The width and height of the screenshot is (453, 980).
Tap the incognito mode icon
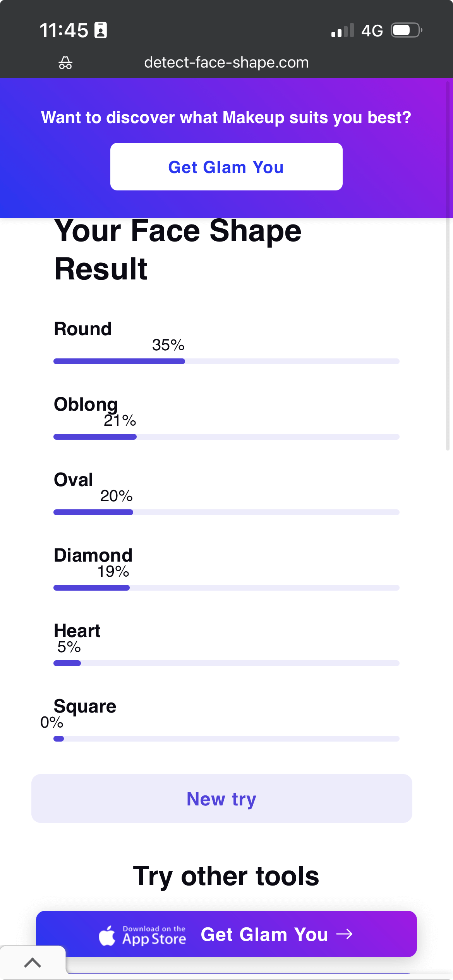pyautogui.click(x=65, y=62)
